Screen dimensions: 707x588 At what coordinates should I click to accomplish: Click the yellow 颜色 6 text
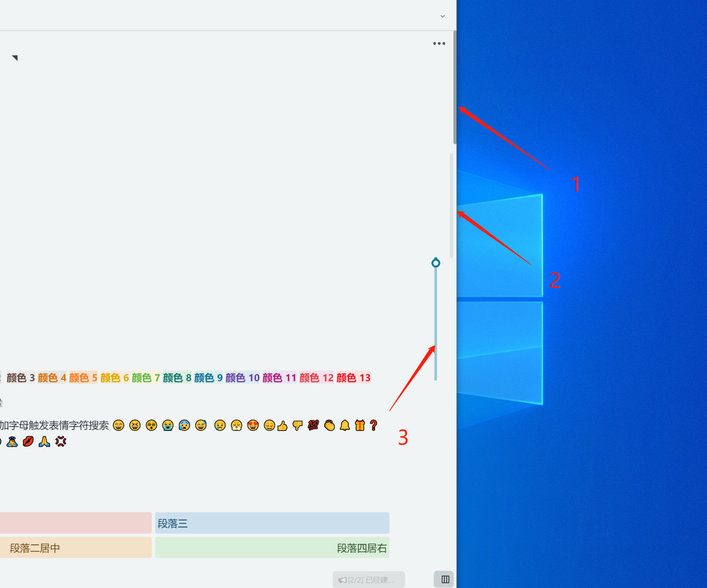coord(115,378)
